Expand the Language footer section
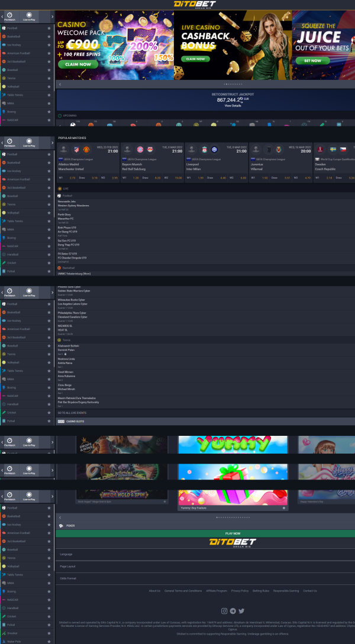 pos(205,555)
